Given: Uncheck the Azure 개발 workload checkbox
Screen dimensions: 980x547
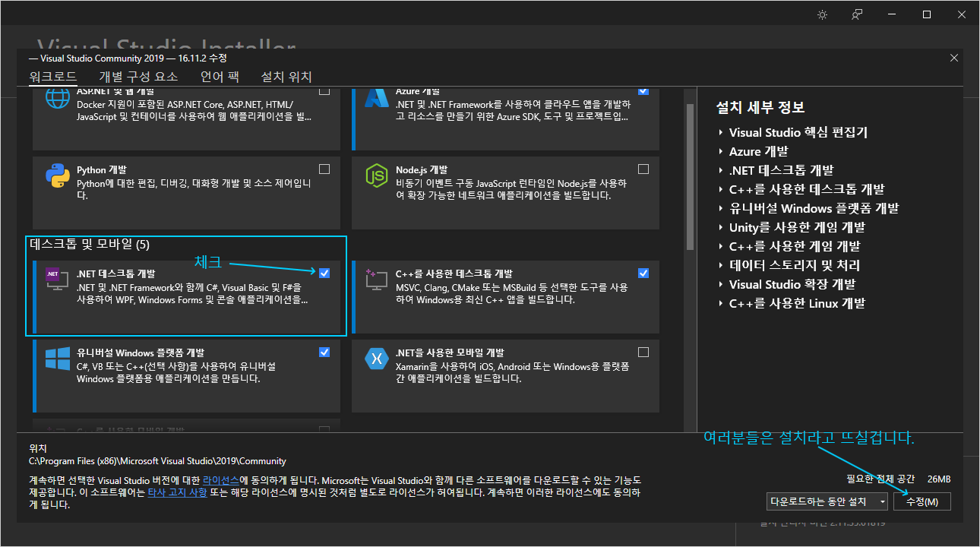Looking at the screenshot, I should (x=643, y=90).
